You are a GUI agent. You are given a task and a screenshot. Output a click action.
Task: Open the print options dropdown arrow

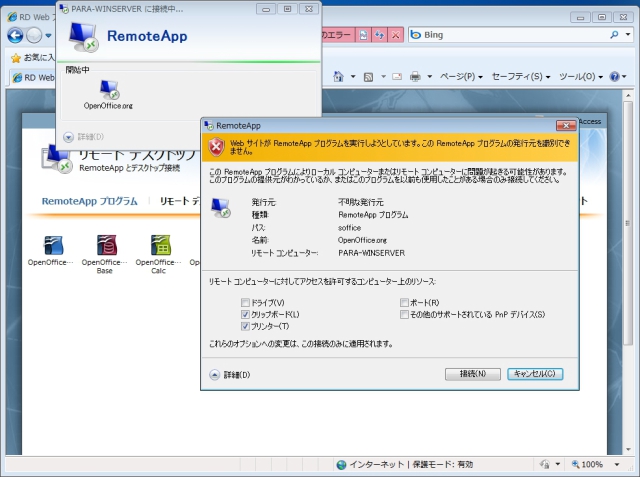coord(429,76)
